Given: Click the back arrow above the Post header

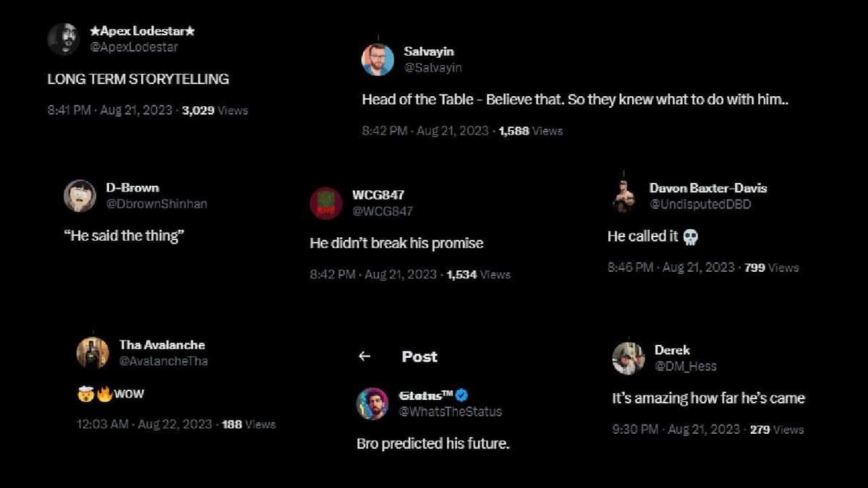Looking at the screenshot, I should click(365, 356).
